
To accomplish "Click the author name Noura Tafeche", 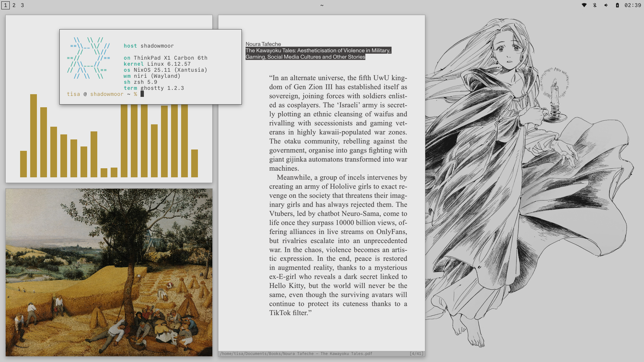I will tap(263, 44).
